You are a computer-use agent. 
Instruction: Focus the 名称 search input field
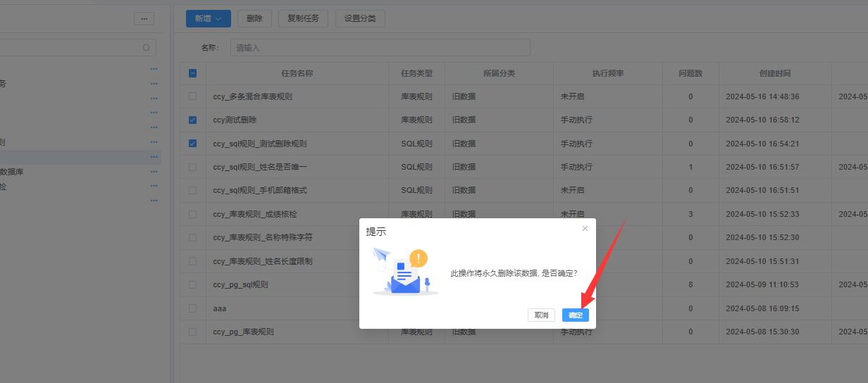380,48
